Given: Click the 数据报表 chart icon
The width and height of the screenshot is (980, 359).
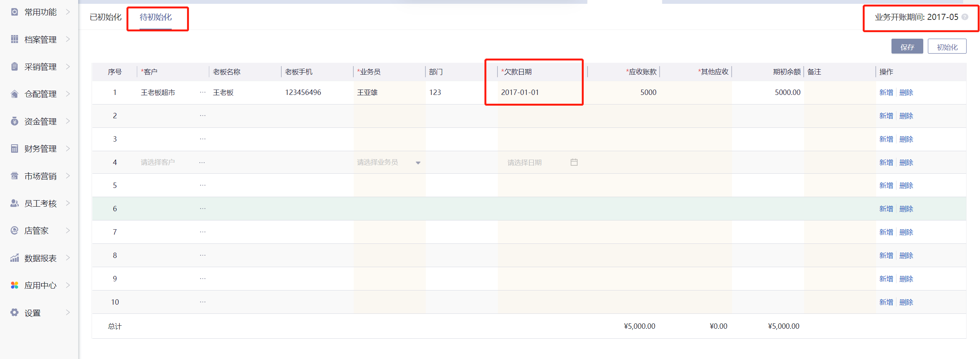Looking at the screenshot, I should [x=15, y=258].
